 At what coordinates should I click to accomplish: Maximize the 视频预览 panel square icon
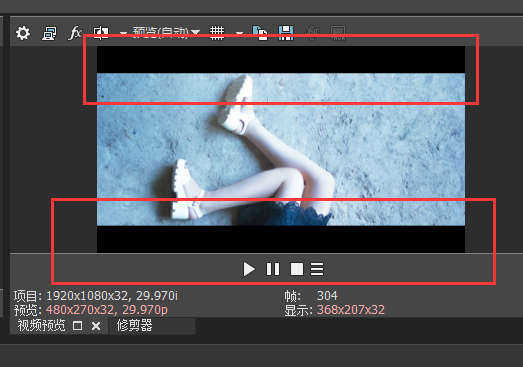(77, 326)
